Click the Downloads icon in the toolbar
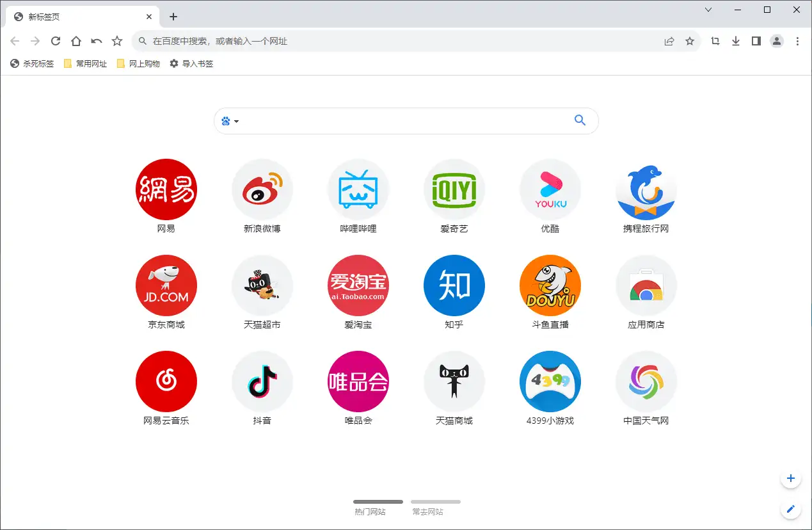Viewport: 812px width, 530px height. point(735,40)
